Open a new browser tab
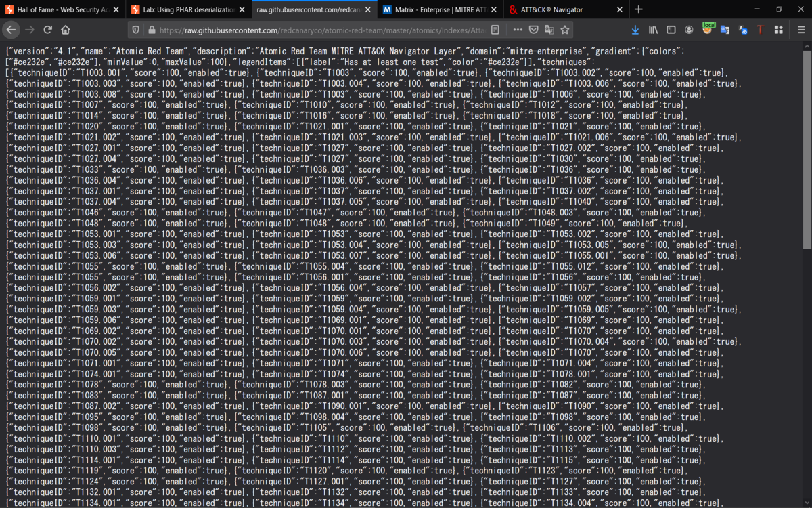 click(639, 9)
